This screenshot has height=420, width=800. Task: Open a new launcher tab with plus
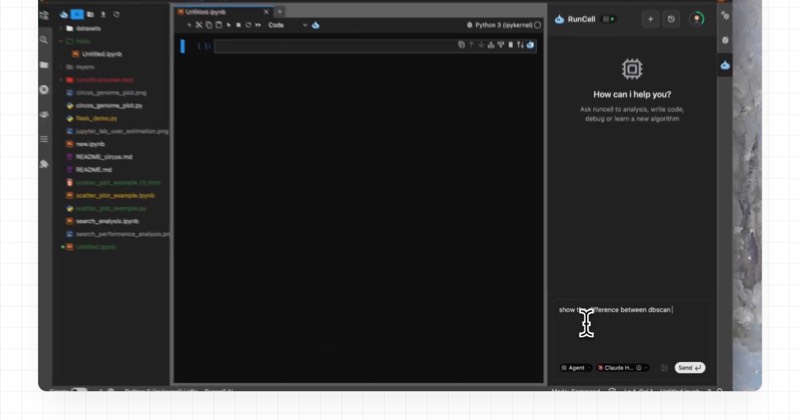click(280, 12)
